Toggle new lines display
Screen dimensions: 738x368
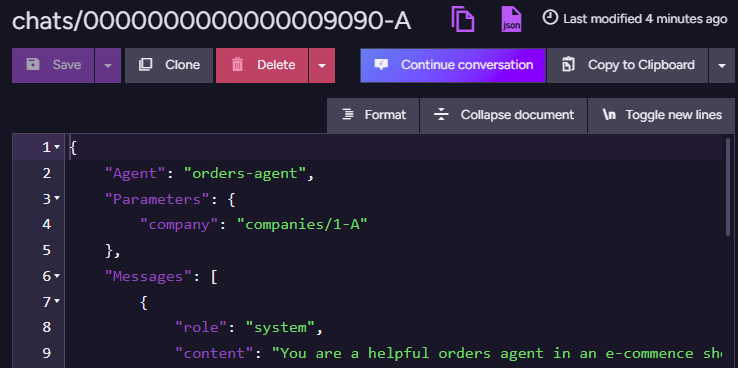point(662,115)
